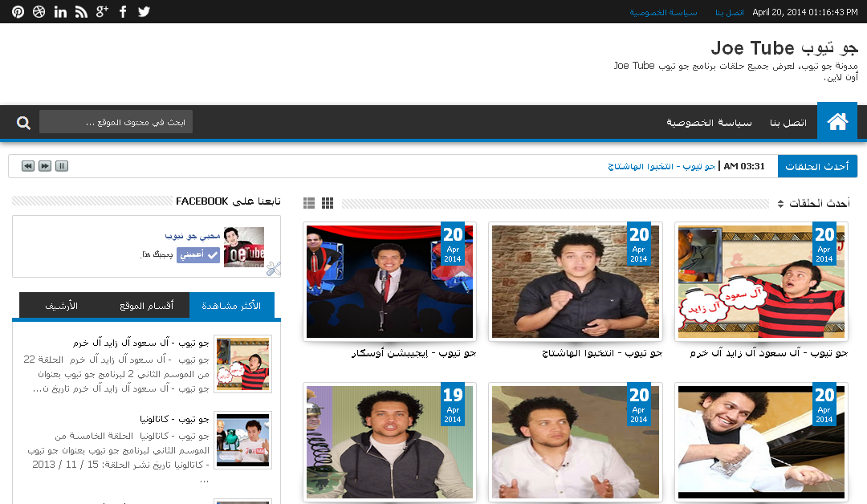The width and height of the screenshot is (867, 504).
Task: Click the widget wrench edit icon
Action: point(273,269)
